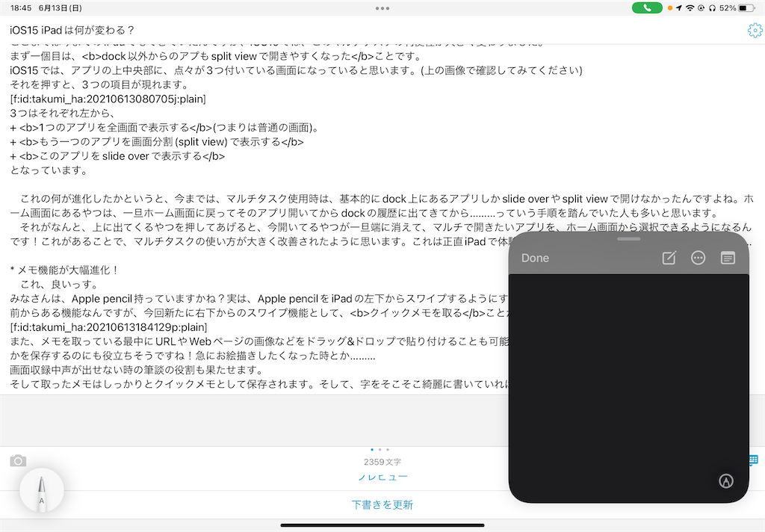
Task: Tap the time 18:45 in status bar
Action: click(20, 7)
